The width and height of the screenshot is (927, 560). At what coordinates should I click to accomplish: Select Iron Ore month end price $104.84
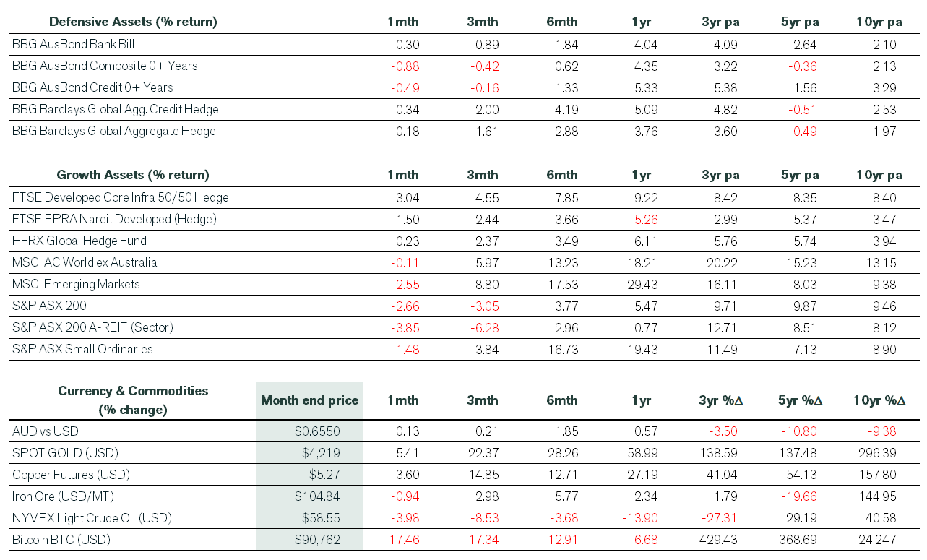[317, 496]
